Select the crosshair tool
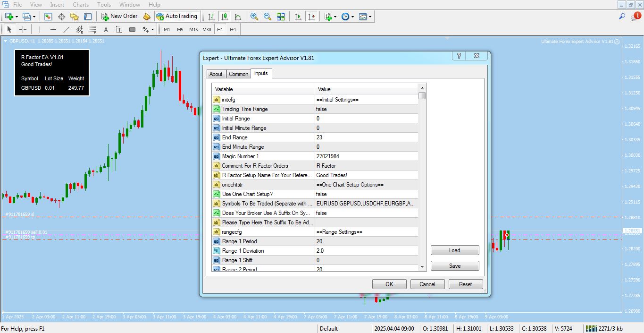 [x=22, y=29]
